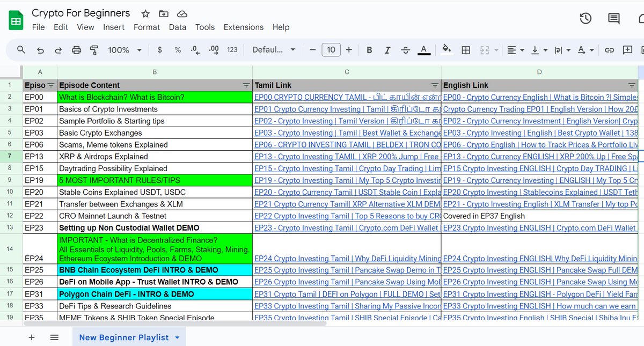The width and height of the screenshot is (644, 346).
Task: Decrease decimal places
Action: [195, 50]
